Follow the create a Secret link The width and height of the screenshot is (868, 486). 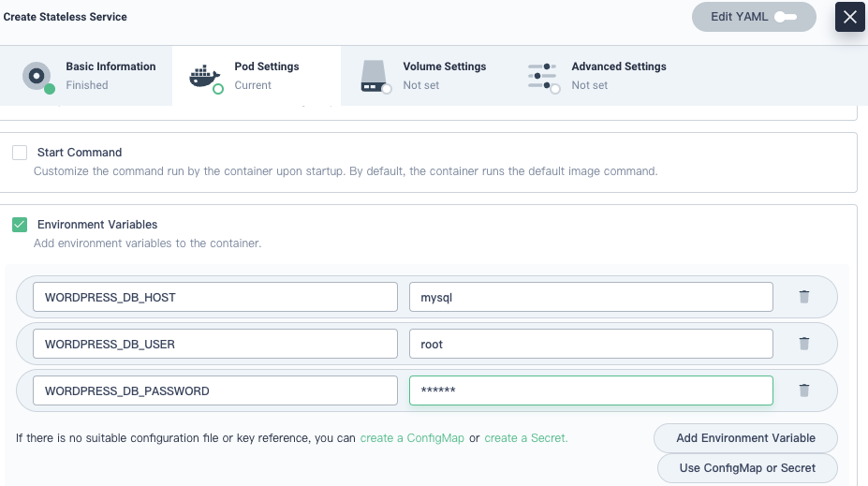point(525,438)
